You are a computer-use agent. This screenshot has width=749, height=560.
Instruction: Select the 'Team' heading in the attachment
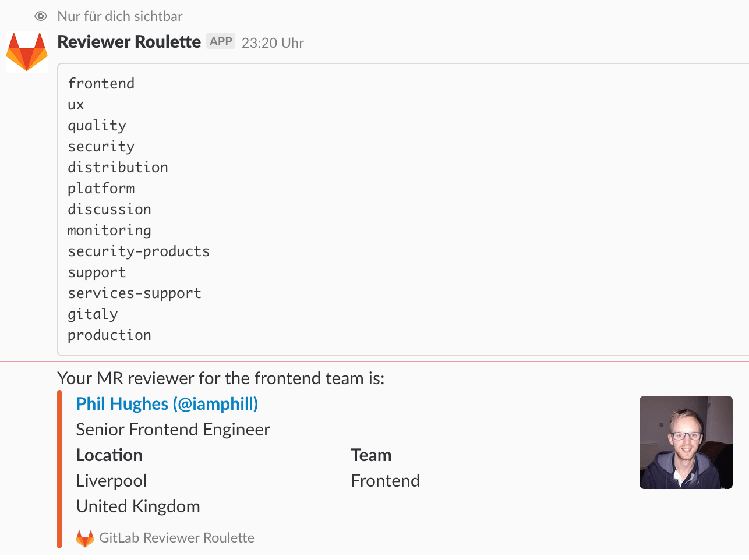(370, 455)
